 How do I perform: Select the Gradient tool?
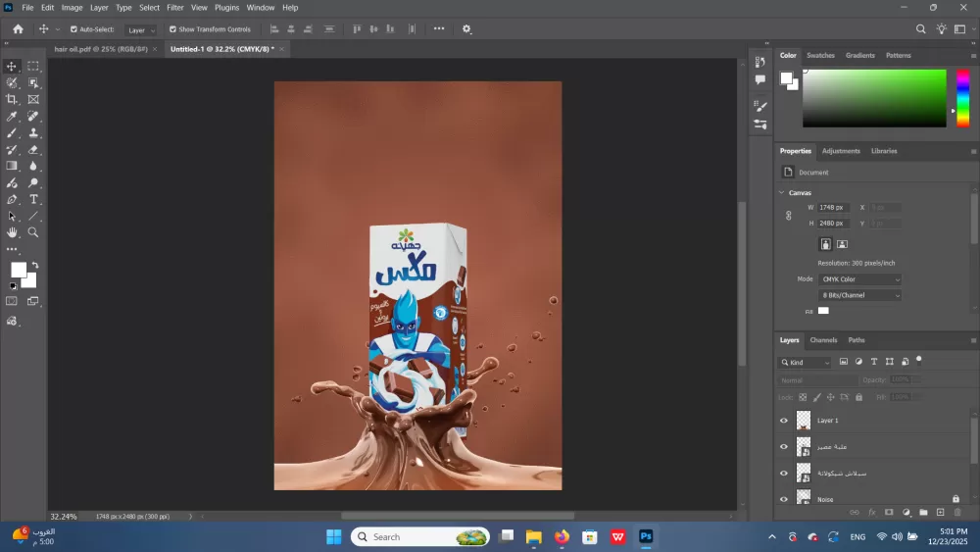point(11,166)
